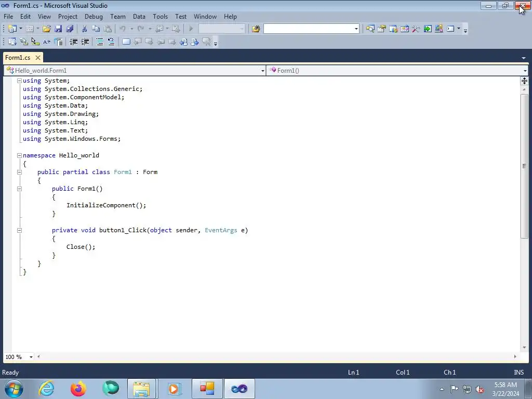The image size is (532, 399).
Task: Click Display an Object Member List icon
Action: click(x=12, y=42)
